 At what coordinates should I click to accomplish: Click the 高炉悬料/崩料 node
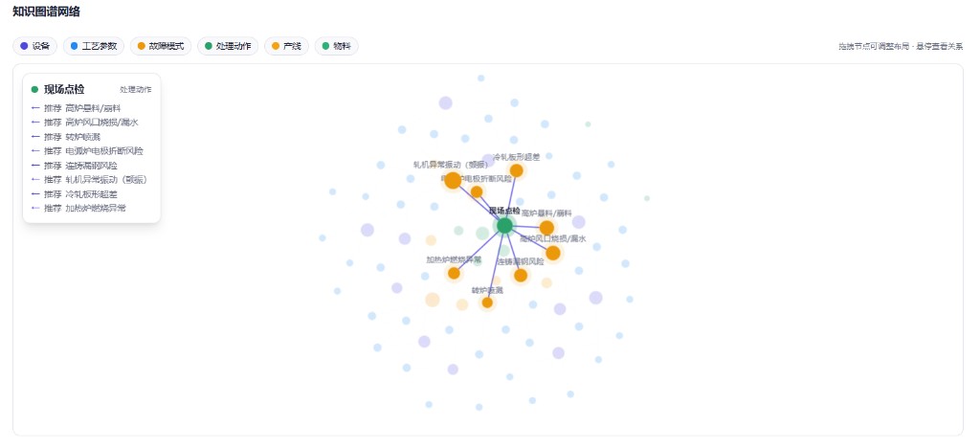(x=546, y=228)
